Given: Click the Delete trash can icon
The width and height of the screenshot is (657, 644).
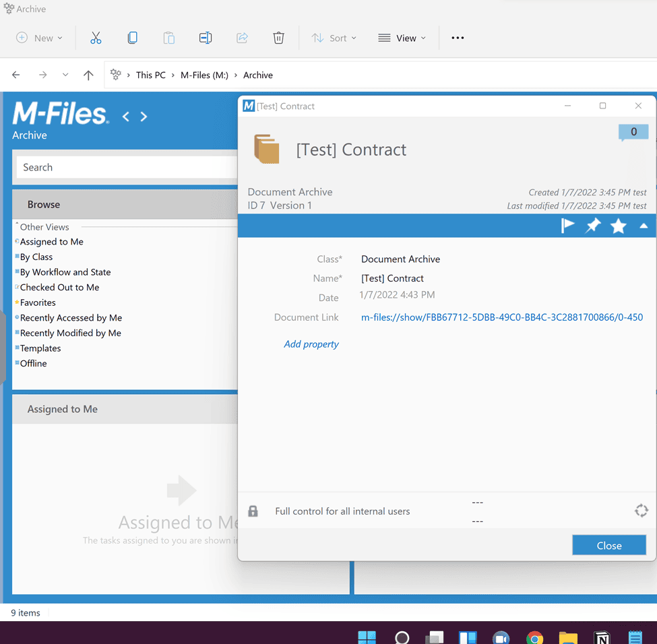Looking at the screenshot, I should (279, 38).
